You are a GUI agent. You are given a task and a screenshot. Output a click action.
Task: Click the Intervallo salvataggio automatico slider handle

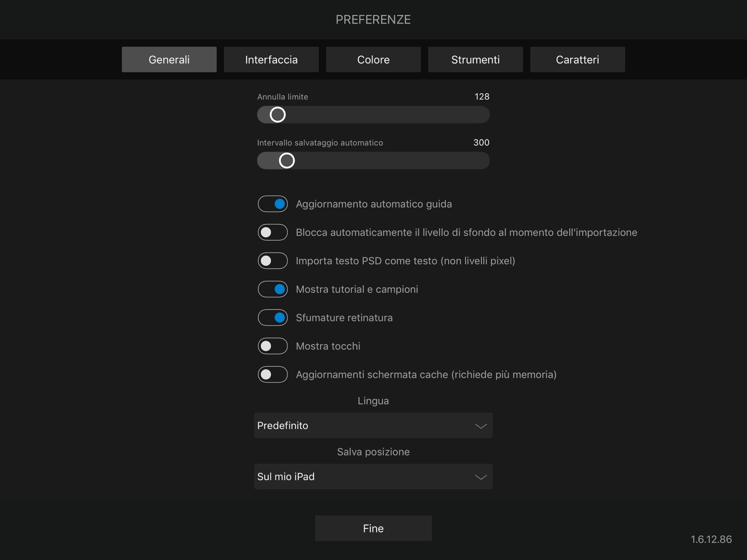click(287, 161)
